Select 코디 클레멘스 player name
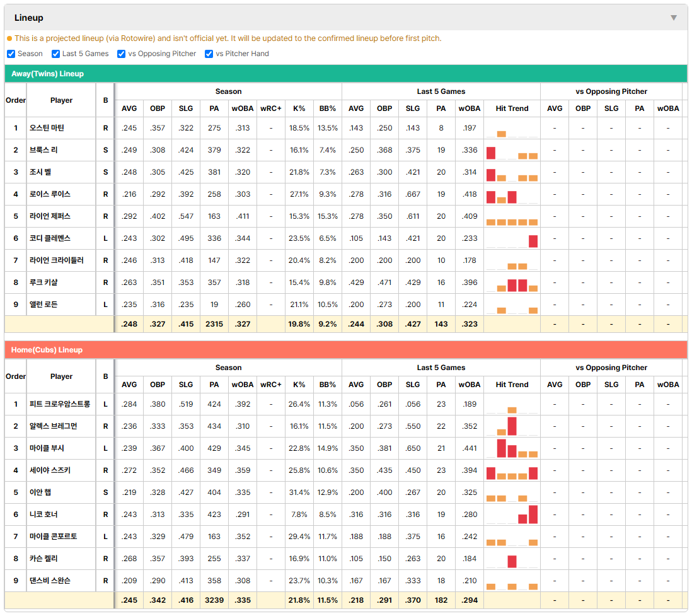692x616 pixels. (50, 238)
